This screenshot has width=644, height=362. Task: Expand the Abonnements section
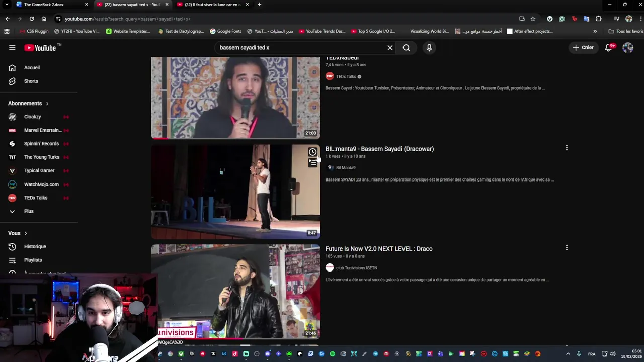[x=28, y=104]
